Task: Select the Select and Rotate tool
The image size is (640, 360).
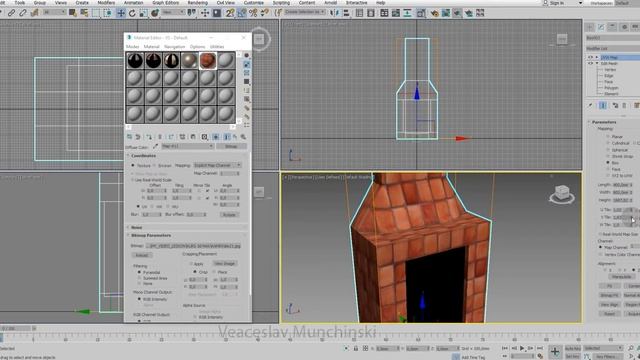Action: coord(132,13)
